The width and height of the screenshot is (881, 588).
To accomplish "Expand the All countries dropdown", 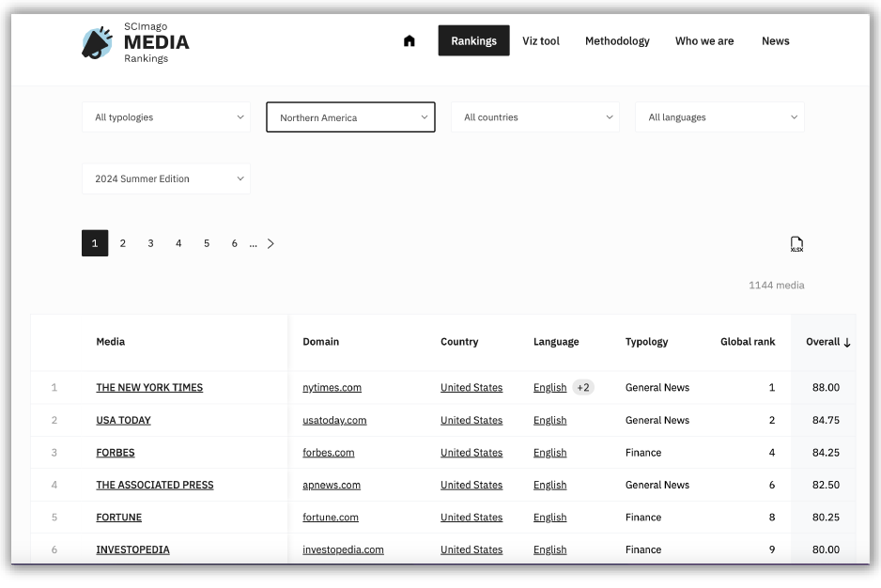I will click(535, 116).
